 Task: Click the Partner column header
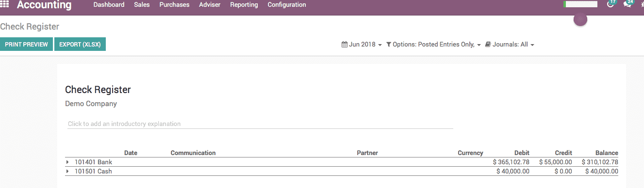point(367,153)
